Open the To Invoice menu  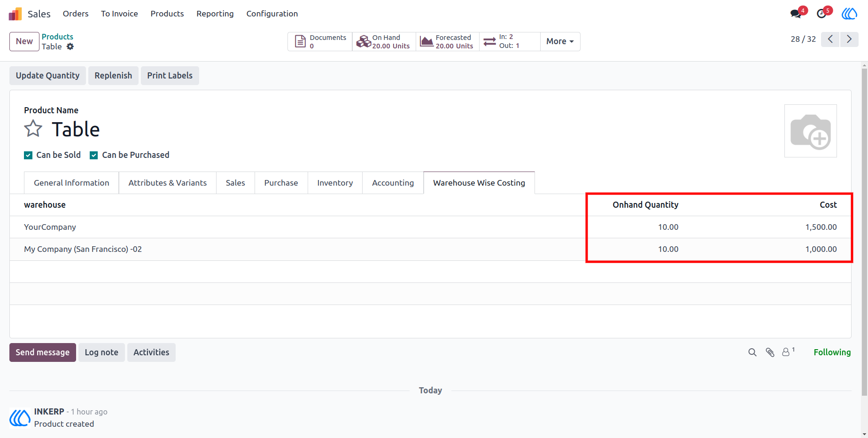[x=119, y=14]
